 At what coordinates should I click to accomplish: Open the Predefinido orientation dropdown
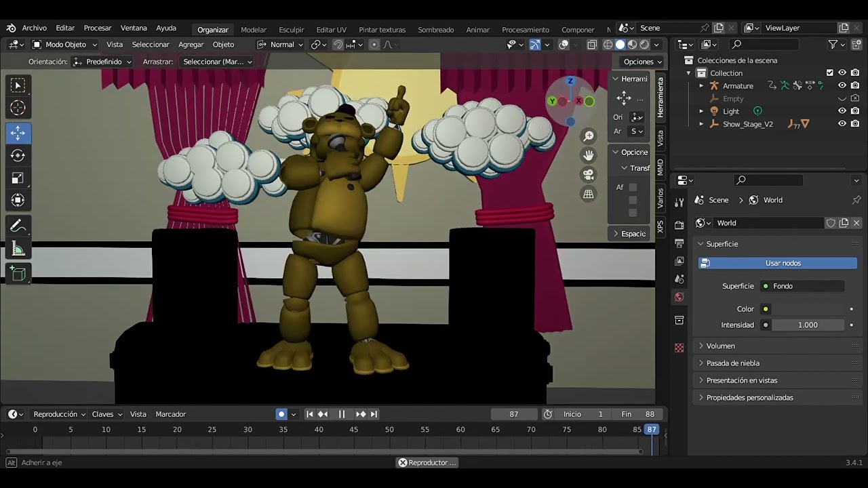pos(102,62)
